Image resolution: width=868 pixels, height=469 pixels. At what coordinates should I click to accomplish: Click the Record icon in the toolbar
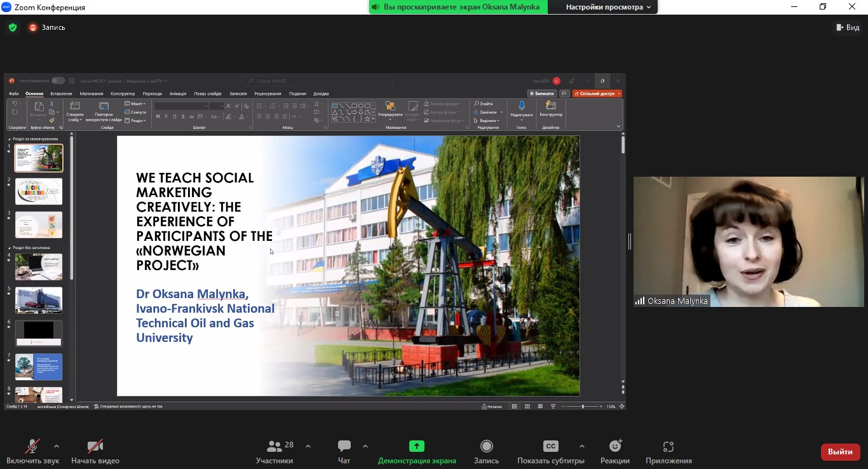pyautogui.click(x=486, y=446)
